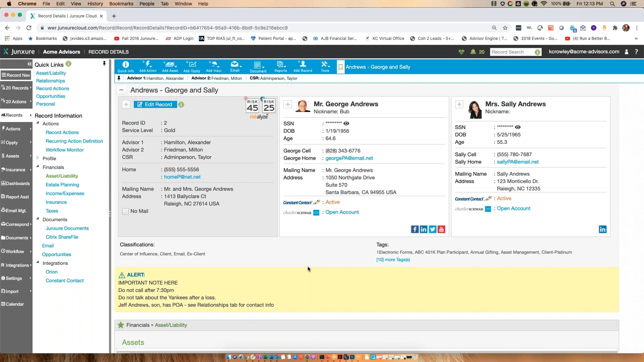The image size is (644, 362).
Task: Click the Add Action toolbar icon
Action: pos(148,67)
